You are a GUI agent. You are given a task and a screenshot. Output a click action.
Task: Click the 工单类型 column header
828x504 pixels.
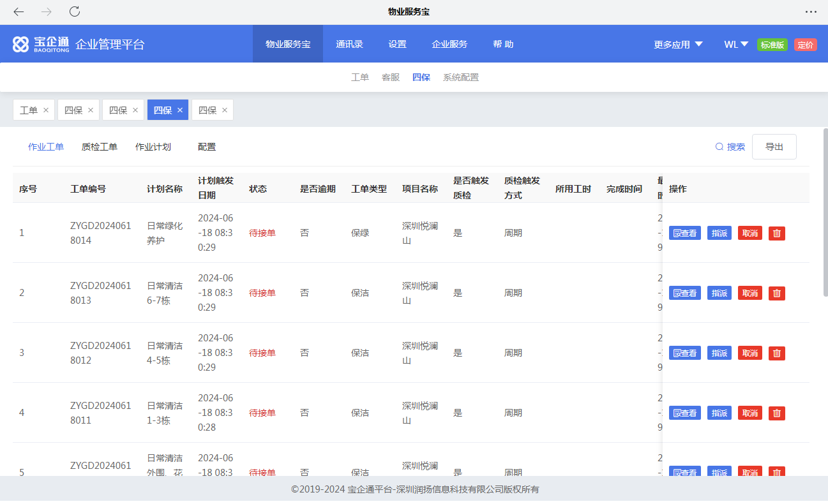(369, 189)
